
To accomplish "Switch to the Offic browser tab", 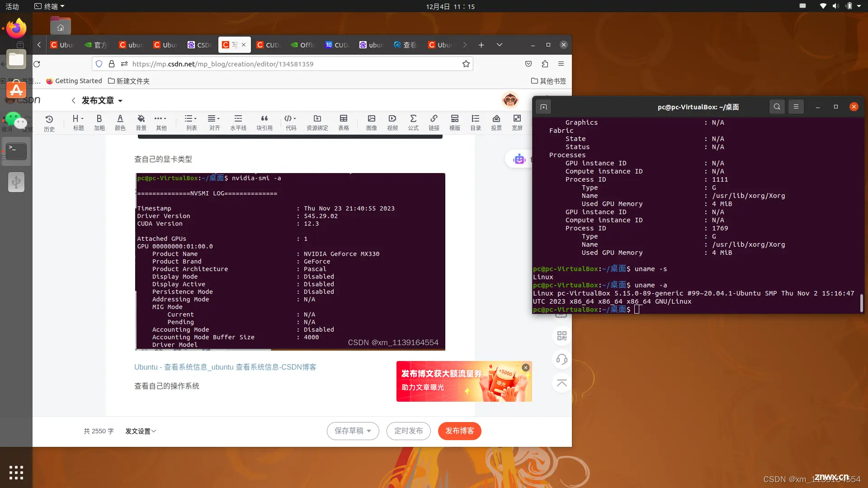I will click(x=303, y=45).
